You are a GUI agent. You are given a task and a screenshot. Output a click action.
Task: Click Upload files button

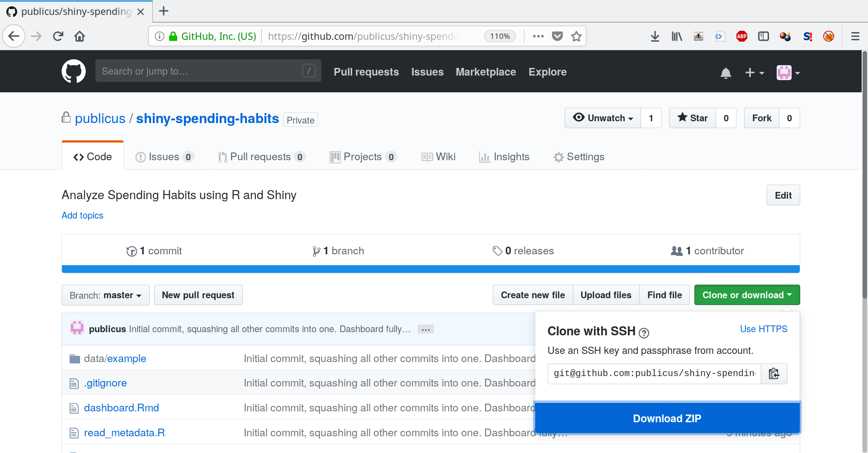[x=606, y=295]
